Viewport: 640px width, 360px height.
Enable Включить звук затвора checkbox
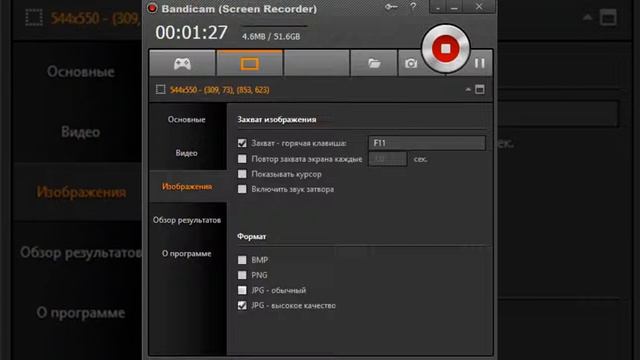coord(242,189)
